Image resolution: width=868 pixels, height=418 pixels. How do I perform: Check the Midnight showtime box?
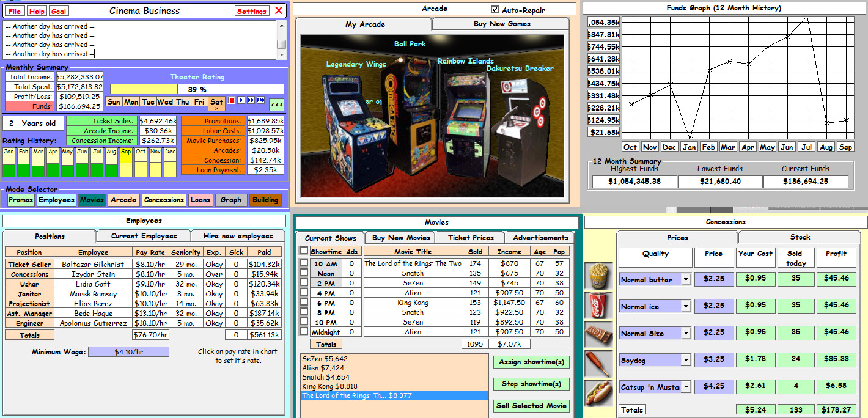[x=304, y=332]
